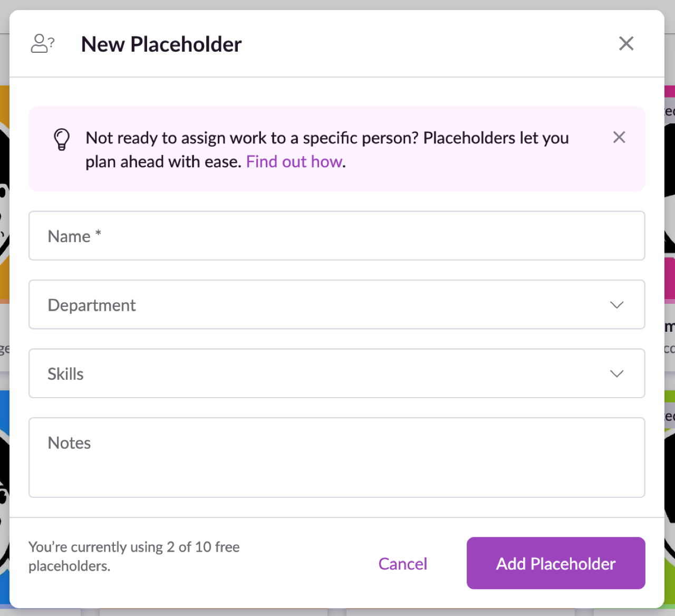675x616 pixels.
Task: Click the Add Placeholder button
Action: pos(556,563)
